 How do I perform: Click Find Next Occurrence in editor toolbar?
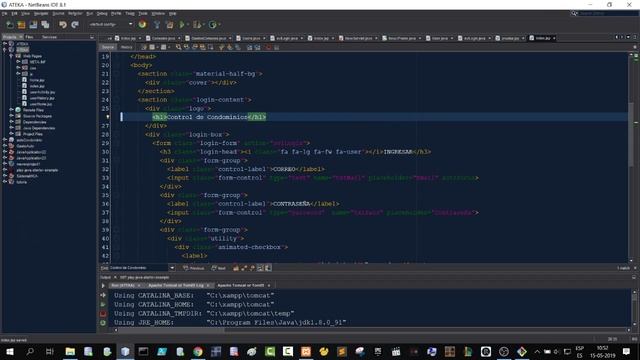(x=195, y=47)
